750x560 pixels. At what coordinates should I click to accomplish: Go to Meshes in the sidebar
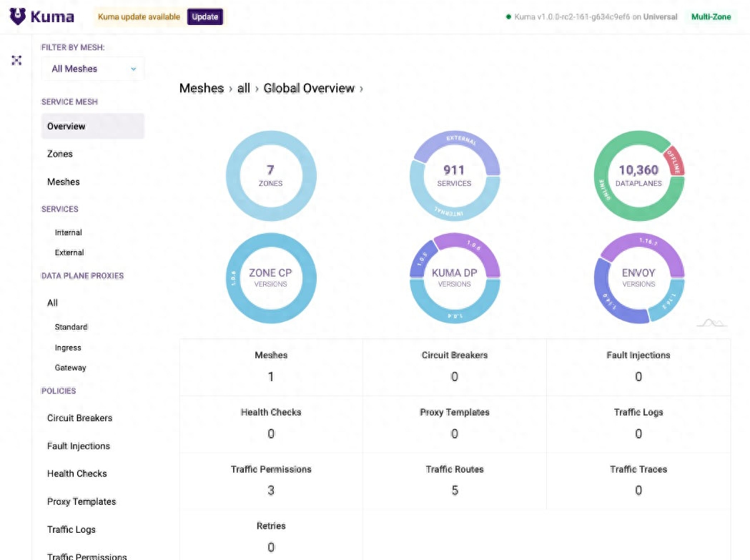pyautogui.click(x=64, y=182)
